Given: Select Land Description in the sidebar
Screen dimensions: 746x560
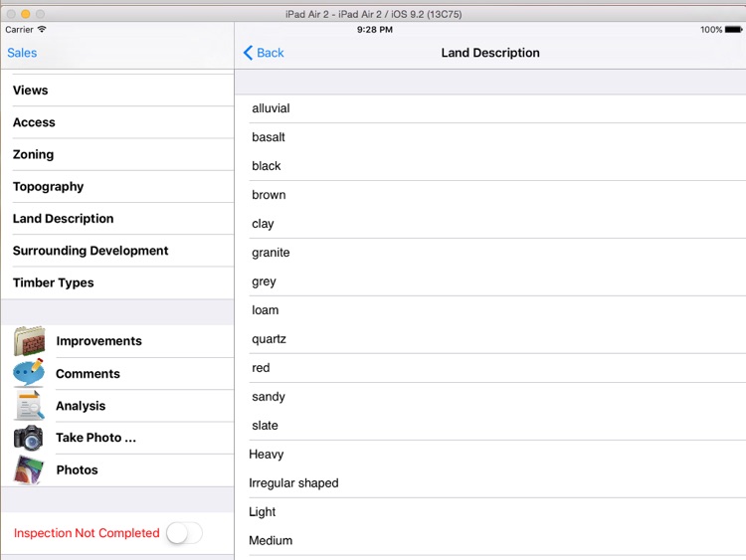Looking at the screenshot, I should point(117,219).
